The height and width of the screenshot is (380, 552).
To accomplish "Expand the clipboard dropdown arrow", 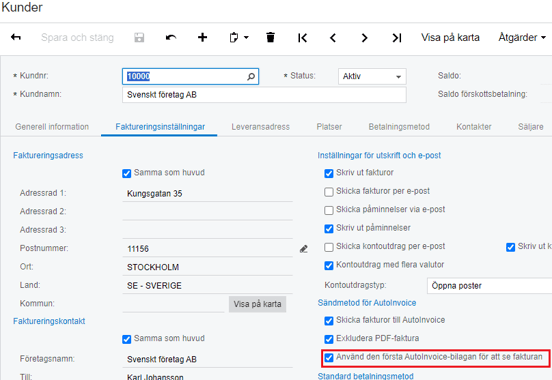I will tap(246, 37).
